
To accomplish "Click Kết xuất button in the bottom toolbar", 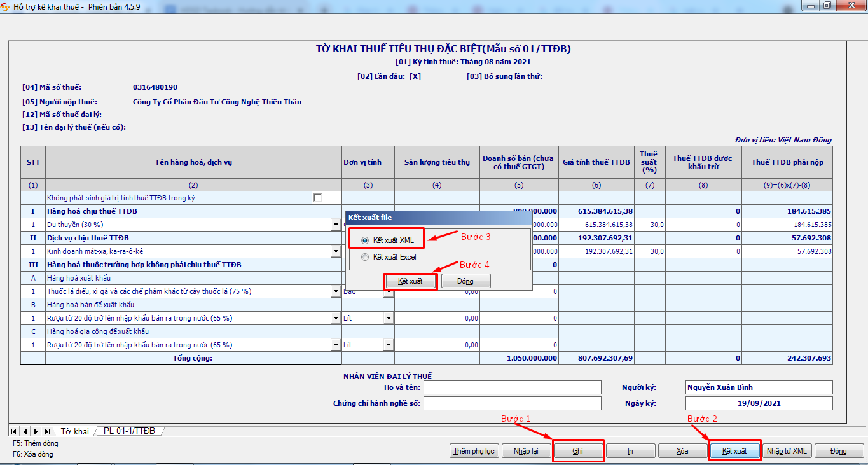I will point(734,451).
